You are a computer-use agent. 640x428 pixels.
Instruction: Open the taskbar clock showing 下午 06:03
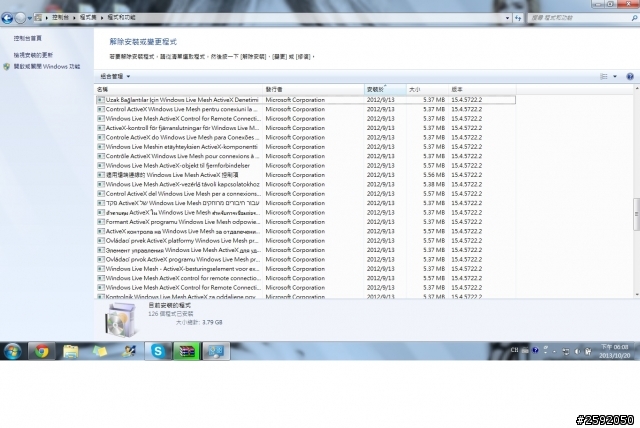[615, 351]
